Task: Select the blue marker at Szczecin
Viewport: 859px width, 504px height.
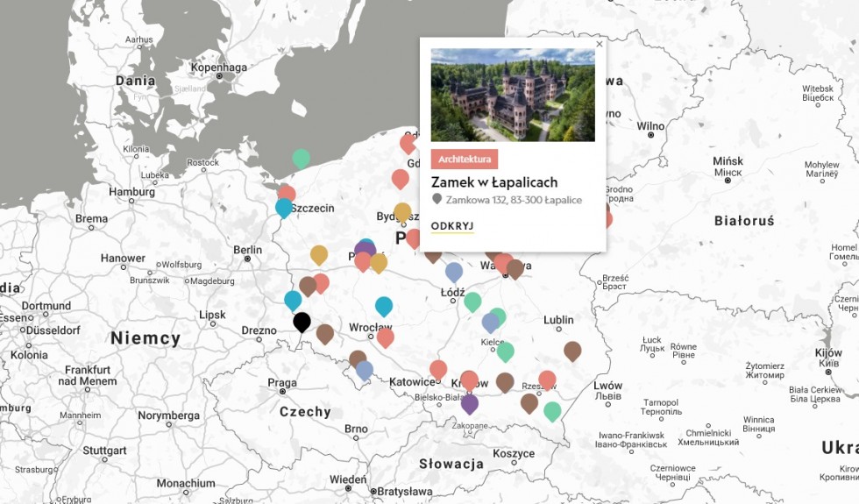Action: (284, 208)
